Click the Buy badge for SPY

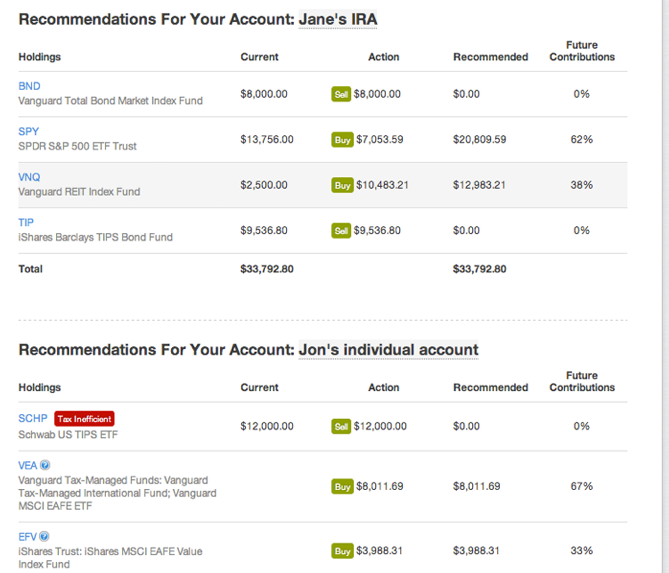pyautogui.click(x=342, y=140)
